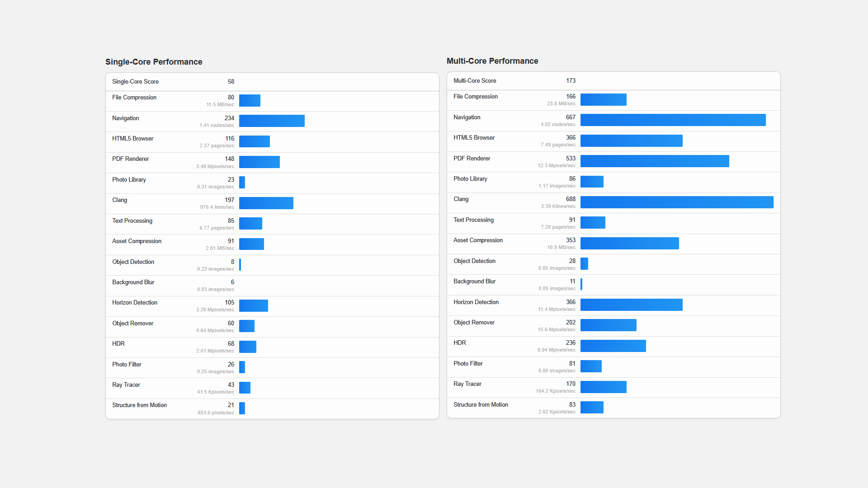Click the single-core Clang score bar
The image size is (868, 488).
266,203
